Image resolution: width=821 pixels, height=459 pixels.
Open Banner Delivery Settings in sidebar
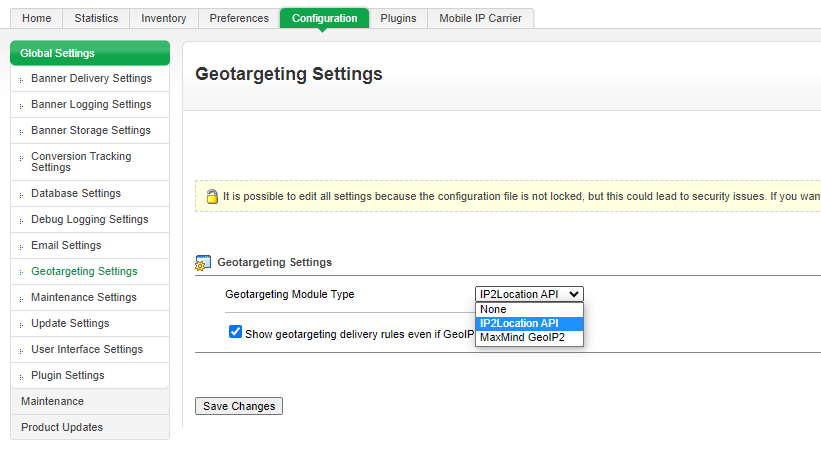pyautogui.click(x=91, y=79)
